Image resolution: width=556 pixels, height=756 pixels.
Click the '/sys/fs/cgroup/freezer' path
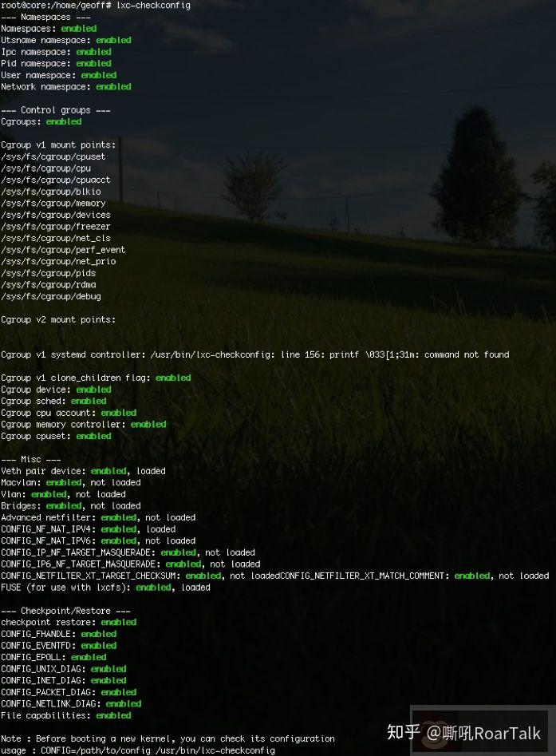coord(55,226)
